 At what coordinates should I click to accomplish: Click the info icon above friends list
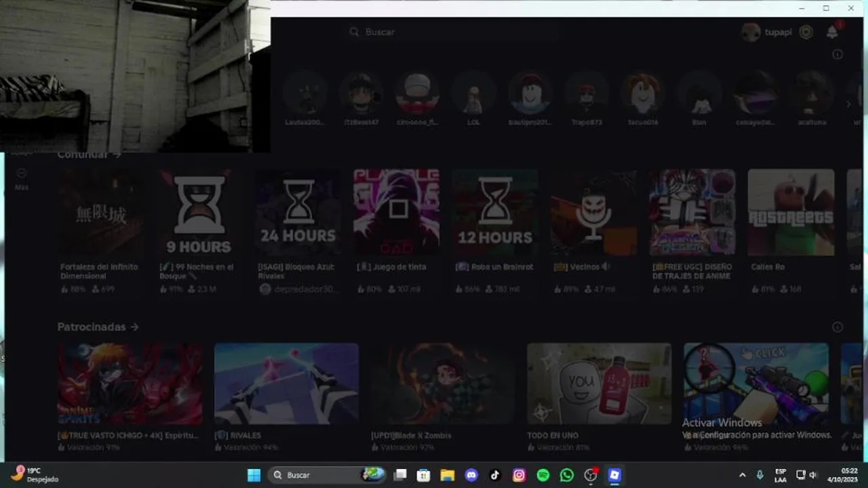coord(837,54)
